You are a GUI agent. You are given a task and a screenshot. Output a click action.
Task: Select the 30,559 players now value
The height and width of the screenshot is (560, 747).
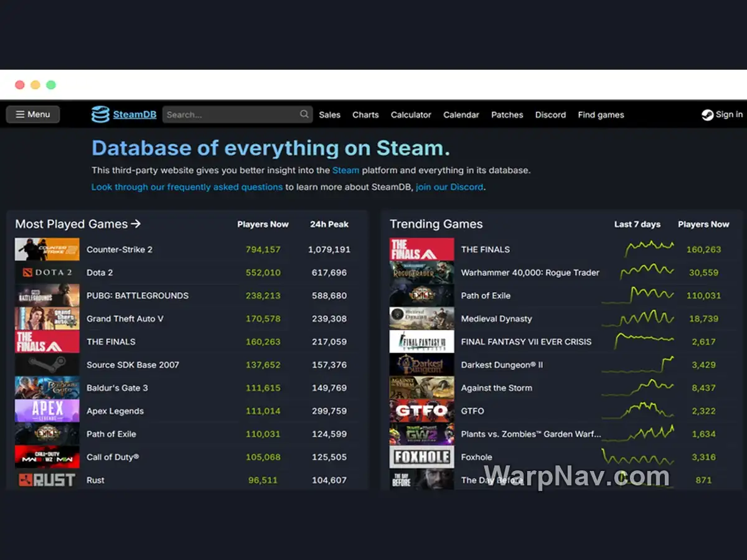703,273
